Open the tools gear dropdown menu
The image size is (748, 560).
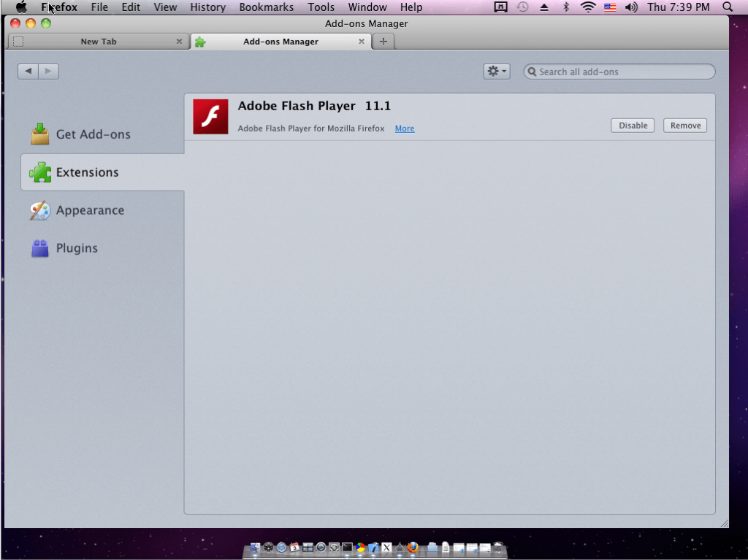click(x=497, y=71)
